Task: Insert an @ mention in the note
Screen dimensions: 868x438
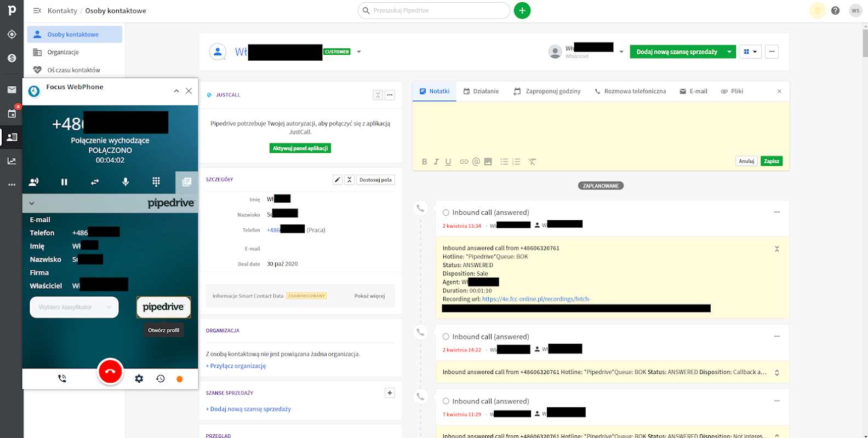Action: (476, 162)
